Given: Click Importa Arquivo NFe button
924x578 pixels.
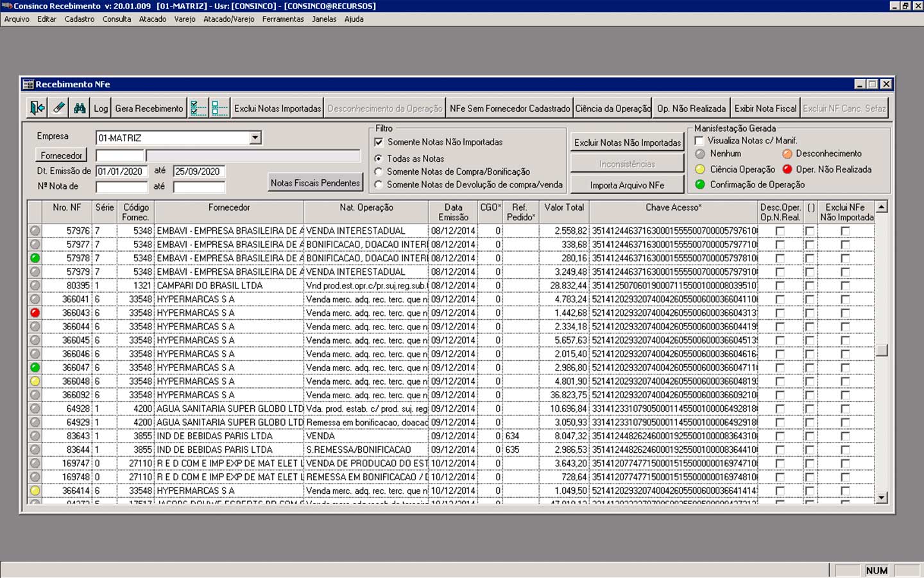Looking at the screenshot, I should tap(627, 185).
